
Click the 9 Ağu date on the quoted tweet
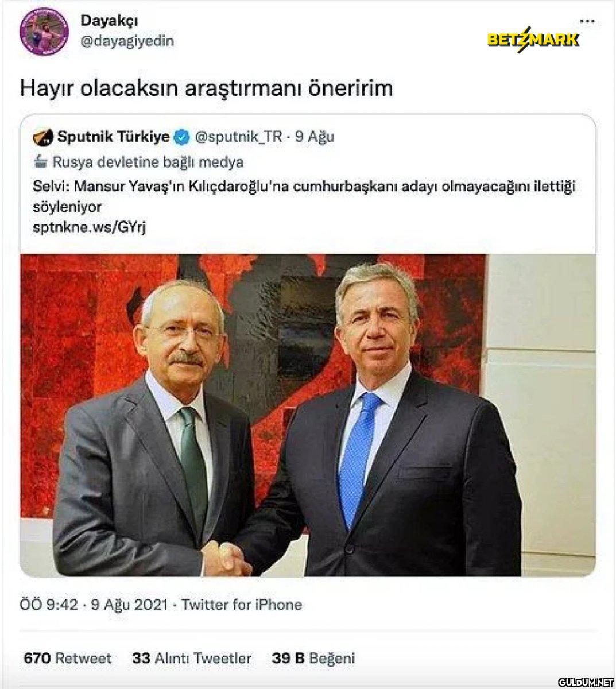(315, 137)
